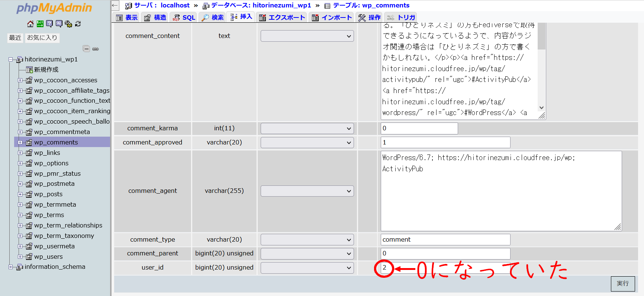Open phpMyAdmin documentation question mark icon
The height and width of the screenshot is (296, 644).
click(x=49, y=24)
